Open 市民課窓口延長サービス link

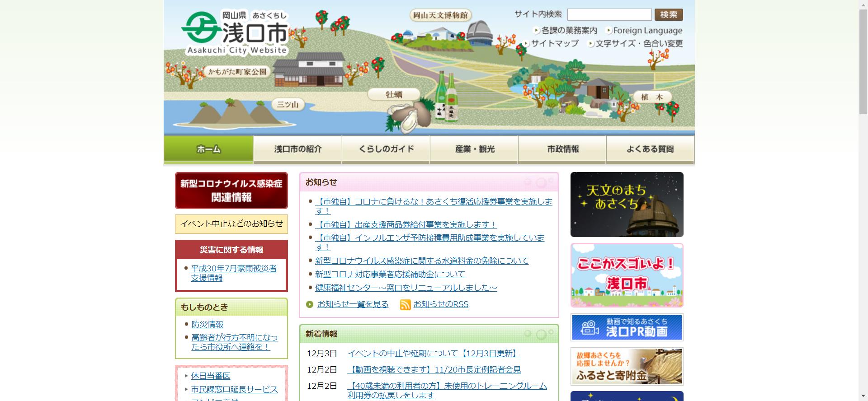coord(234,389)
